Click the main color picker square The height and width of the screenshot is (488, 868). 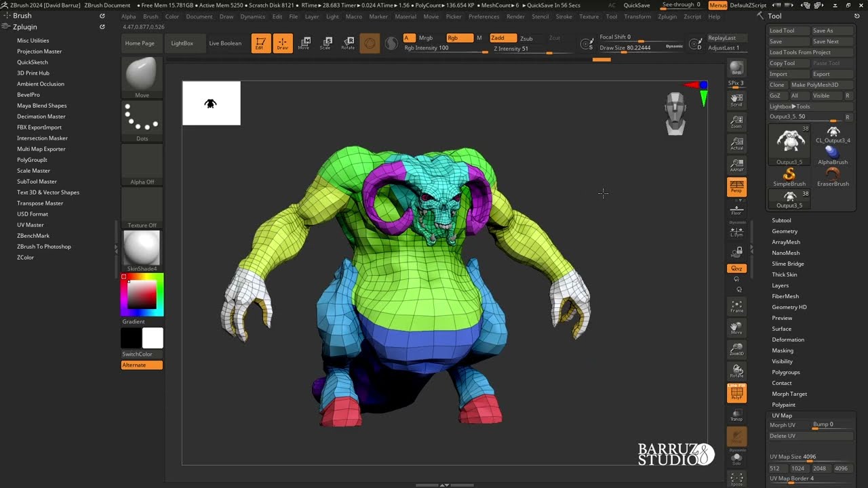(142, 294)
